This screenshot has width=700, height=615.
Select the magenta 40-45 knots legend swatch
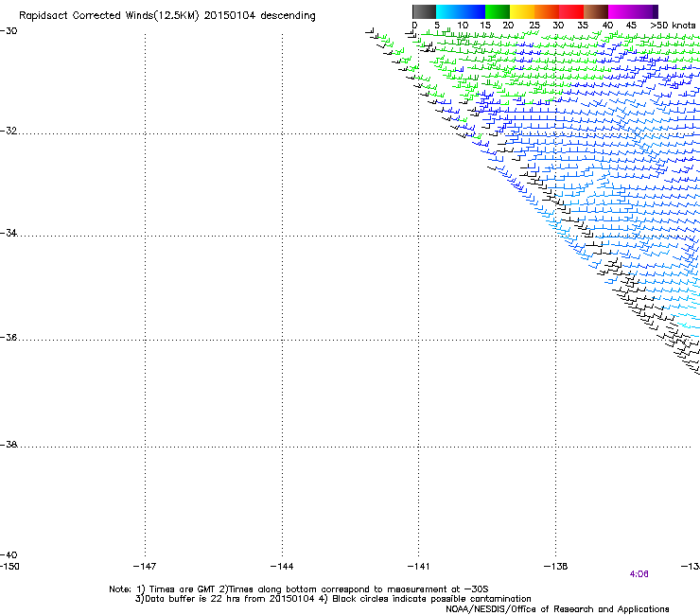click(x=621, y=11)
